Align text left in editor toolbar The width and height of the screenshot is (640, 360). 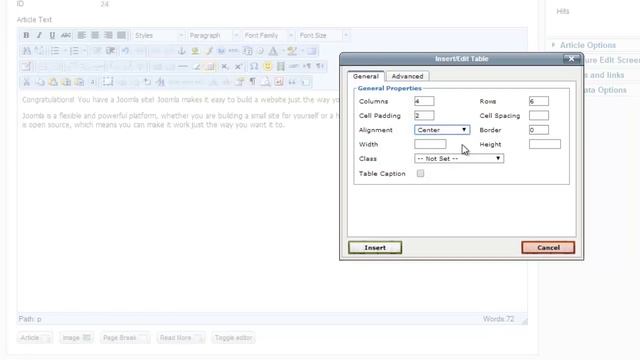[x=82, y=36]
